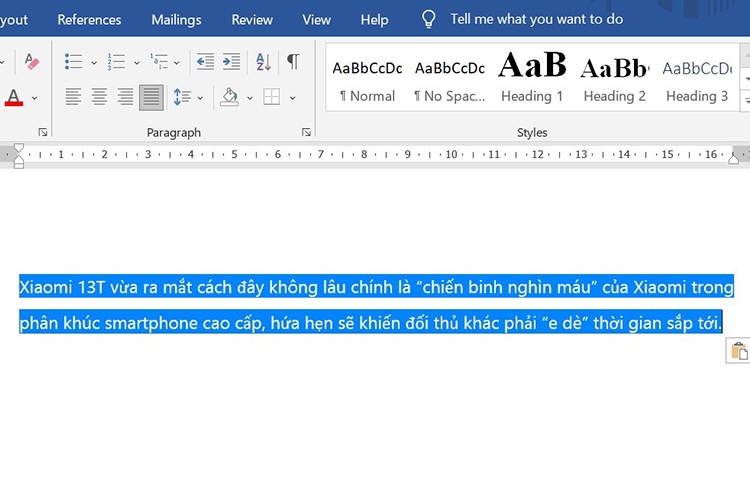
Task: Center the text
Action: (99, 97)
